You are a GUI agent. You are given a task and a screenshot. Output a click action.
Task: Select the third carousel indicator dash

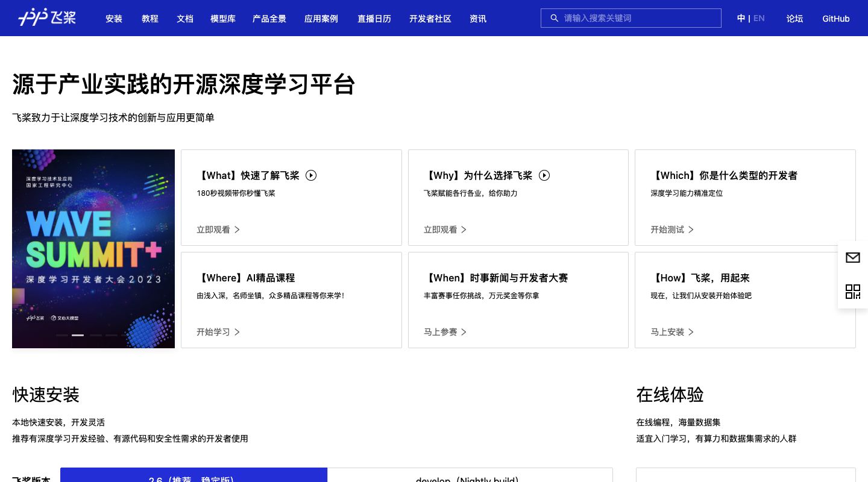(x=95, y=335)
